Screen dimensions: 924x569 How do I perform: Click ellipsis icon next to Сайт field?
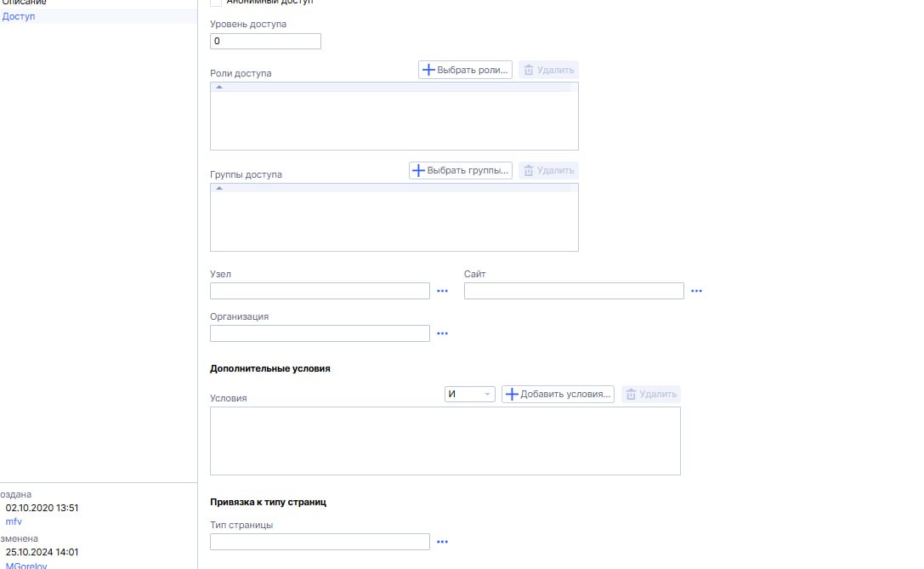click(x=696, y=291)
